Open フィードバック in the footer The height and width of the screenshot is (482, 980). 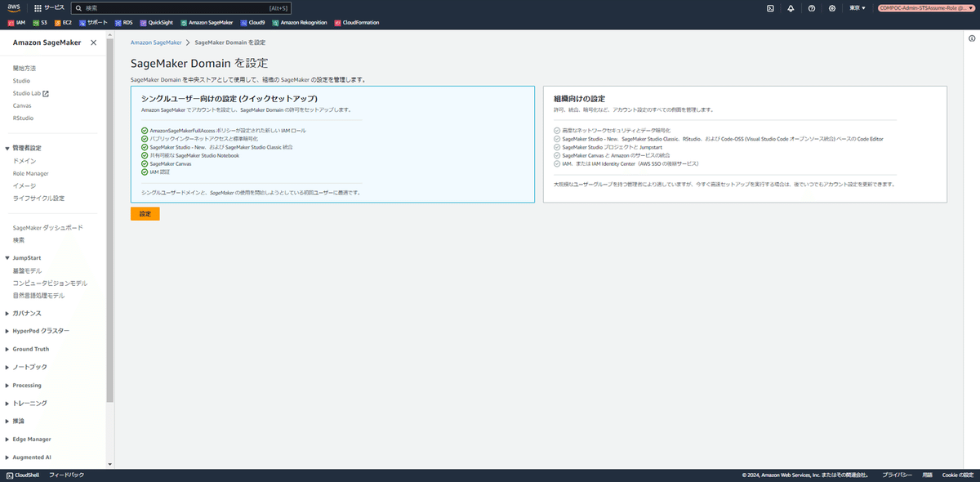pos(67,475)
